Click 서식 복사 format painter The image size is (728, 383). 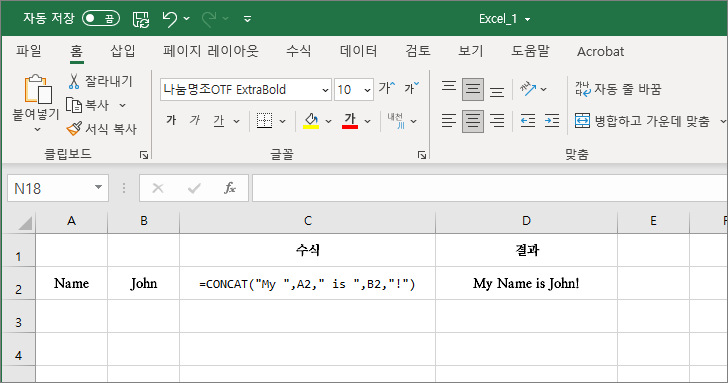point(102,129)
